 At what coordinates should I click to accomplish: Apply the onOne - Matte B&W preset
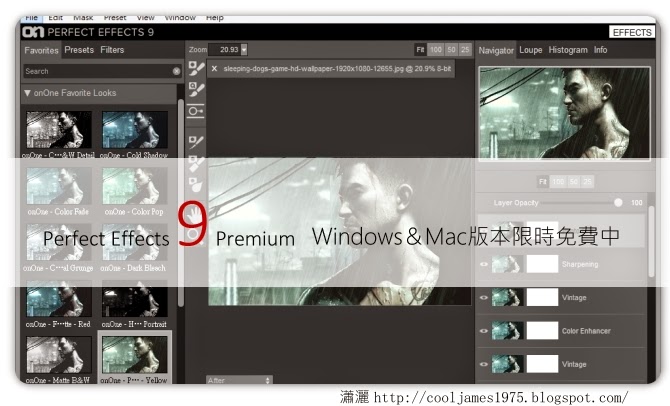59,355
